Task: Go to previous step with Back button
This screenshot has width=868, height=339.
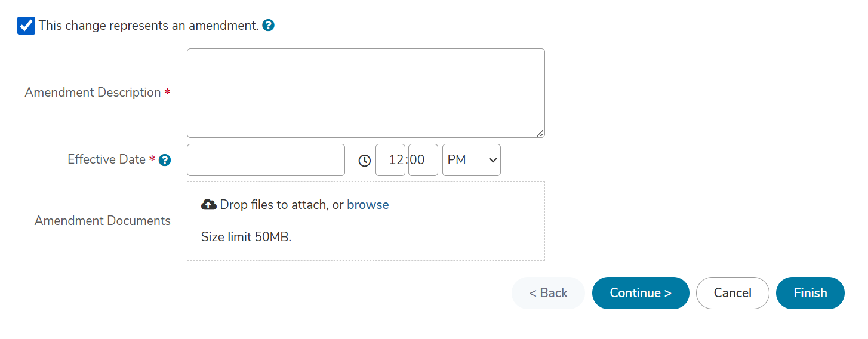Action: 548,293
